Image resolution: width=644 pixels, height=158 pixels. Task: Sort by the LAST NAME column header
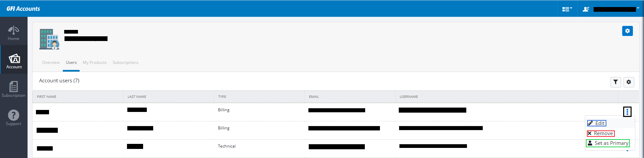[x=137, y=97]
